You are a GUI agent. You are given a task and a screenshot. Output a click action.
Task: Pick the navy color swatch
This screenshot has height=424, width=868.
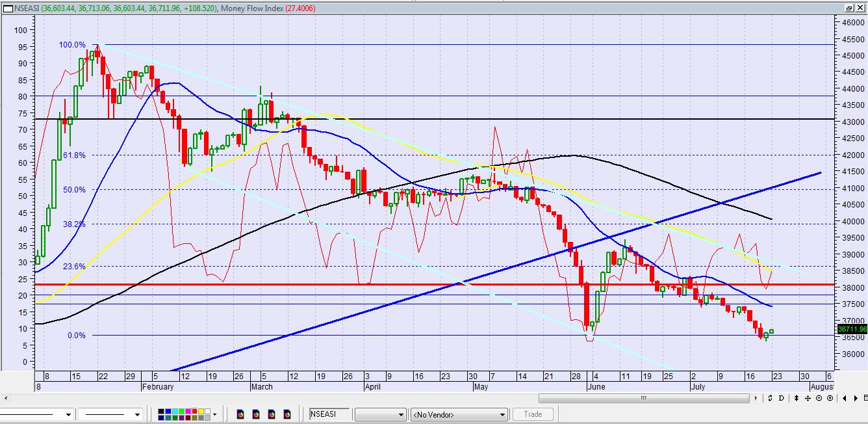click(x=161, y=417)
